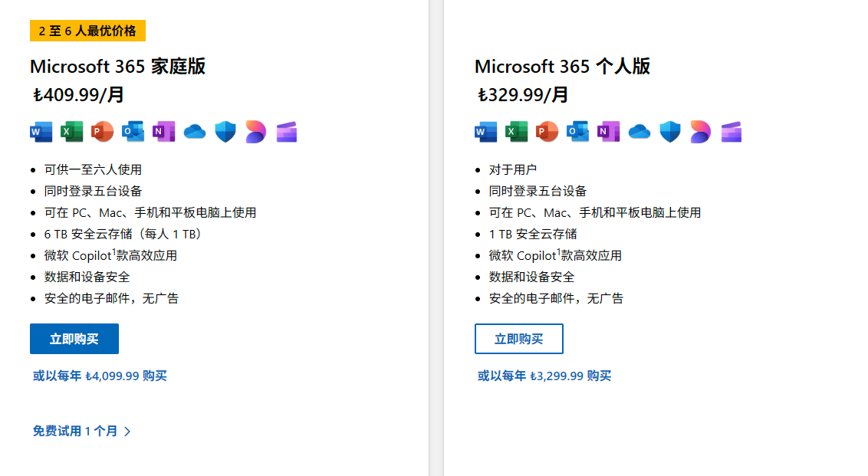
Task: Click the Clipchamp icon under 家庭版
Action: coord(287,132)
